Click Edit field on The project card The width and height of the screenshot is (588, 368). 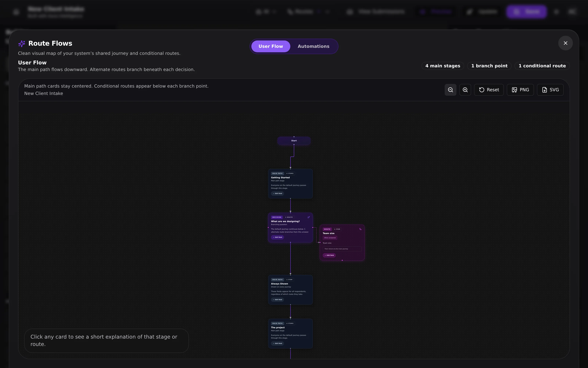[x=277, y=343]
